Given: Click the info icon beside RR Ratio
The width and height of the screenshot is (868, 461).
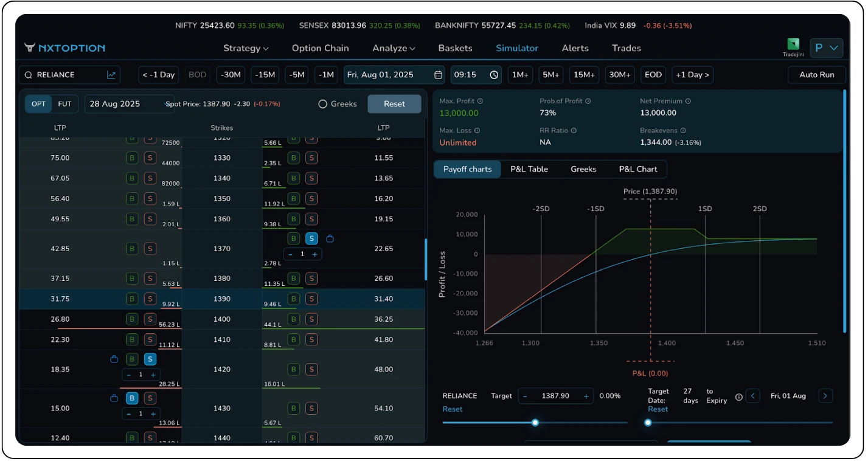Looking at the screenshot, I should coord(574,130).
